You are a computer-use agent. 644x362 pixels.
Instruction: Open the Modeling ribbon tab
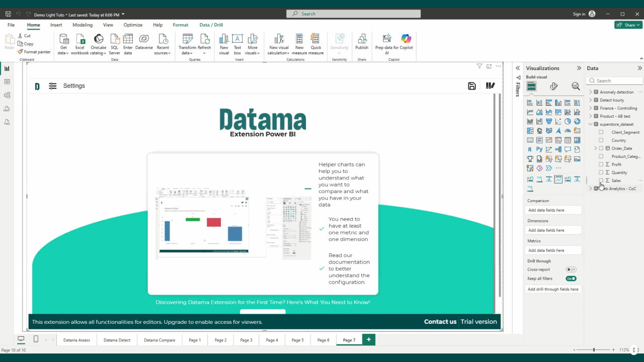click(x=83, y=25)
